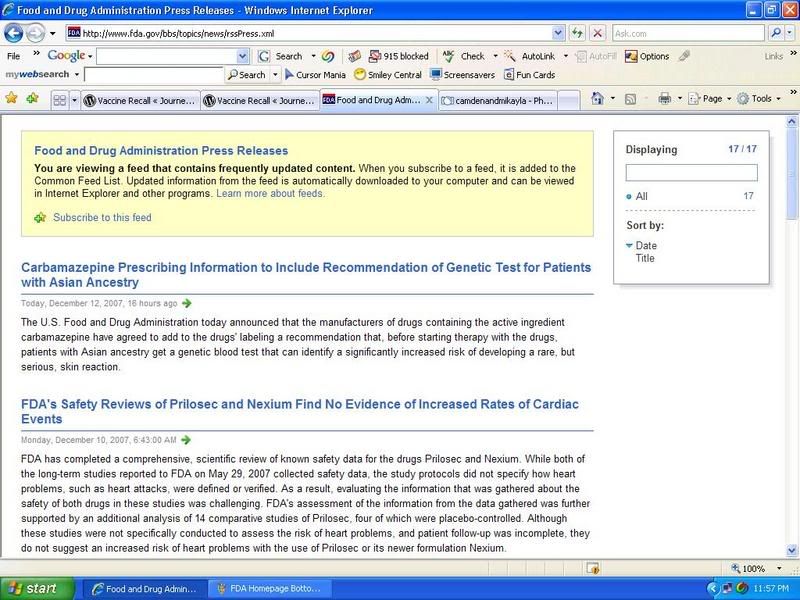Open a new blank tab
Image resolution: width=800 pixels, height=600 pixels.
point(569,101)
